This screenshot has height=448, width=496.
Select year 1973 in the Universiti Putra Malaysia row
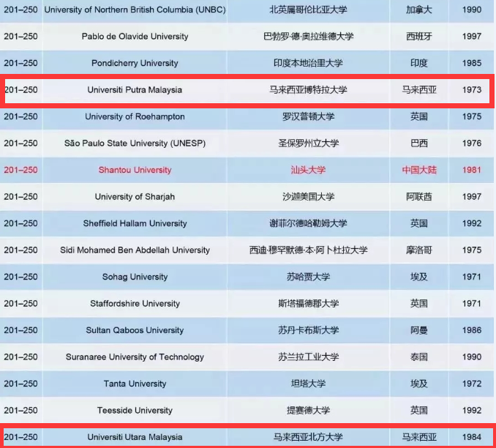click(472, 90)
